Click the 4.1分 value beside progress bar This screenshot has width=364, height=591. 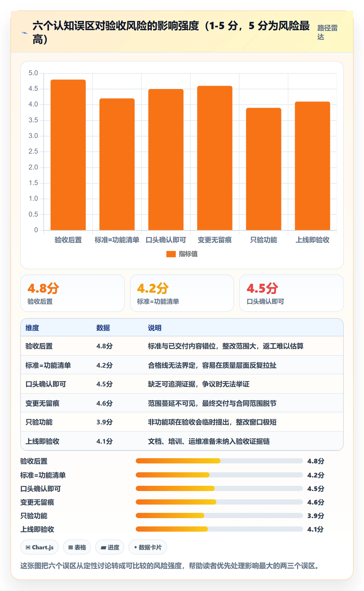click(x=315, y=529)
